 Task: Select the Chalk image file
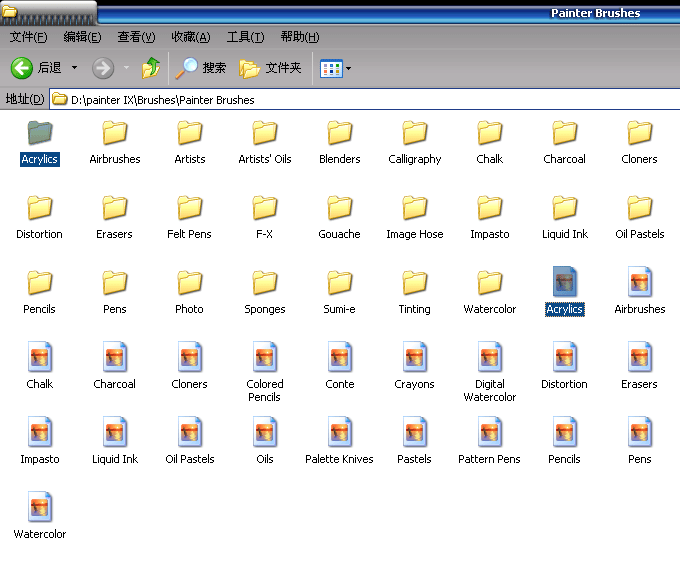click(x=39, y=366)
